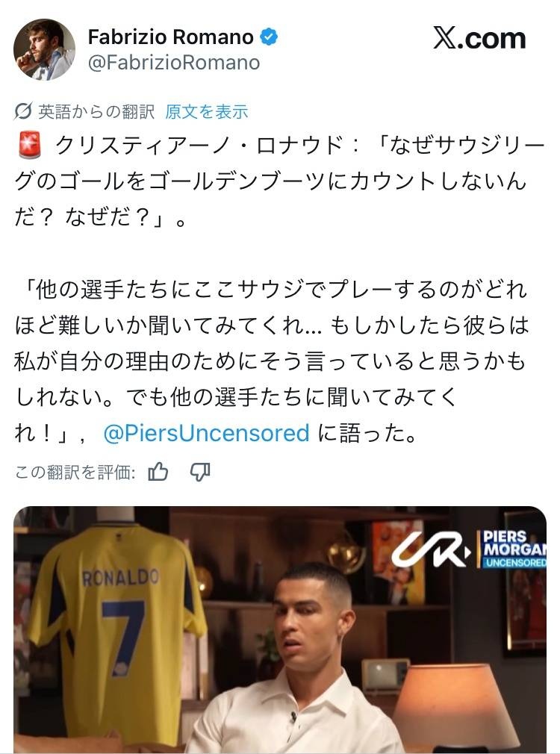Click the Fabrizio Romano display name
Screen dimensions: 560x754
pos(170,37)
